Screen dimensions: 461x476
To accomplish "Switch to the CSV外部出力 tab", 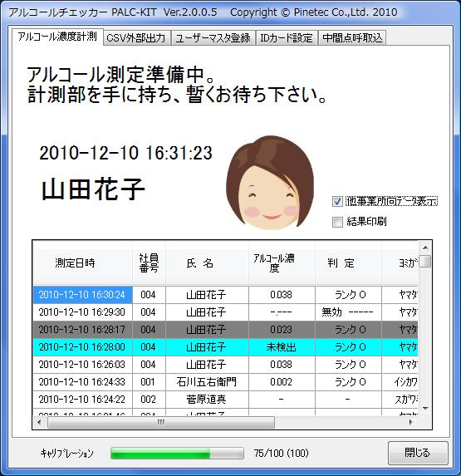I will tap(136, 38).
